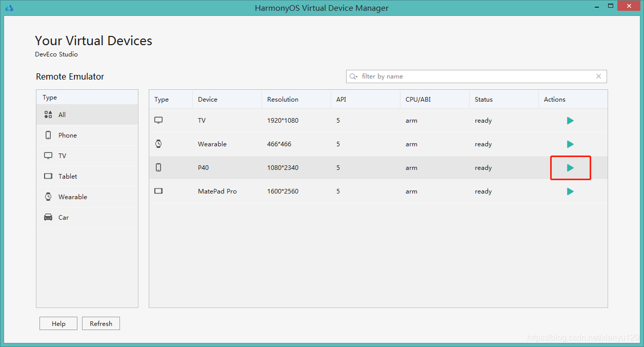Image resolution: width=644 pixels, height=347 pixels.
Task: Click the search magnifier icon in filter box
Action: (x=353, y=76)
